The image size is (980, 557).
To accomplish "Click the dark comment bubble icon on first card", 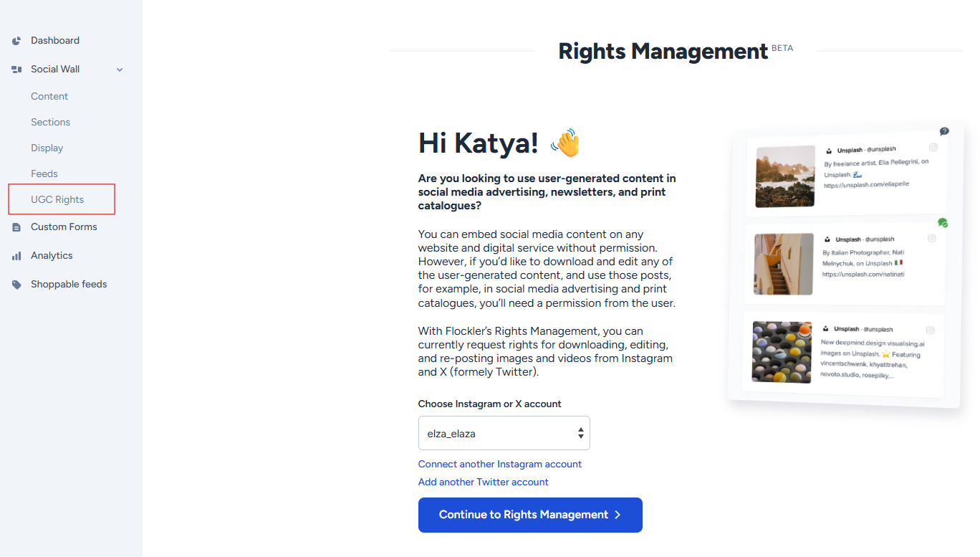I will point(944,131).
